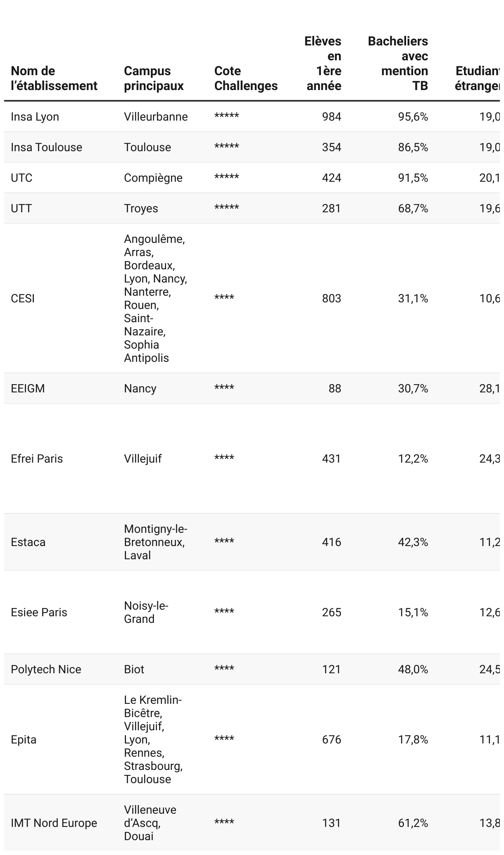
Task: Select the Efrei Paris row name
Action: (37, 459)
